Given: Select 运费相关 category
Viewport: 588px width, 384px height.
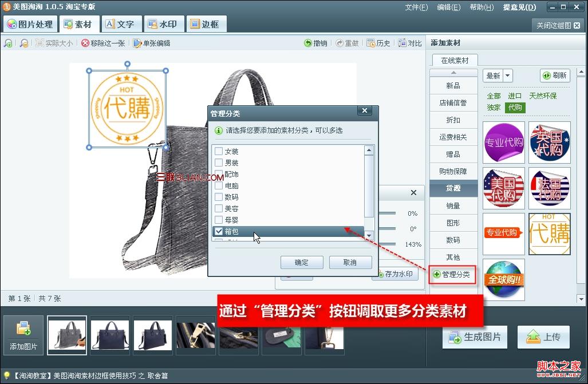Looking at the screenshot, I should (x=453, y=137).
